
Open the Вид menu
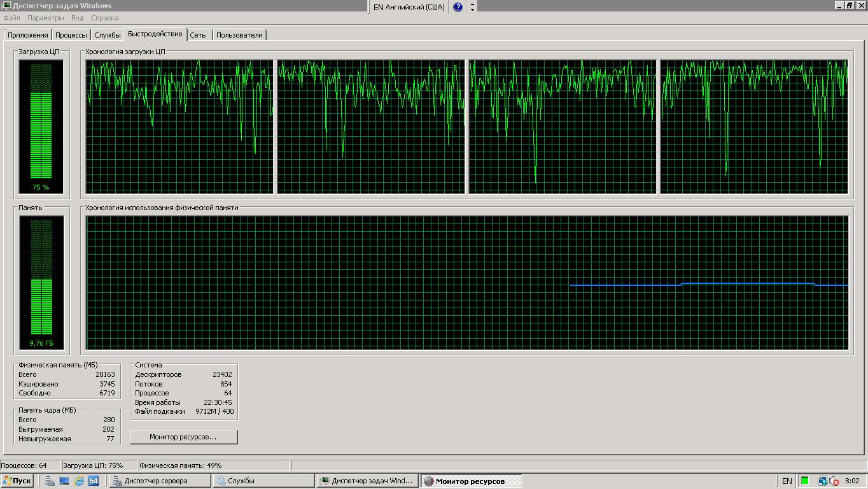[78, 18]
